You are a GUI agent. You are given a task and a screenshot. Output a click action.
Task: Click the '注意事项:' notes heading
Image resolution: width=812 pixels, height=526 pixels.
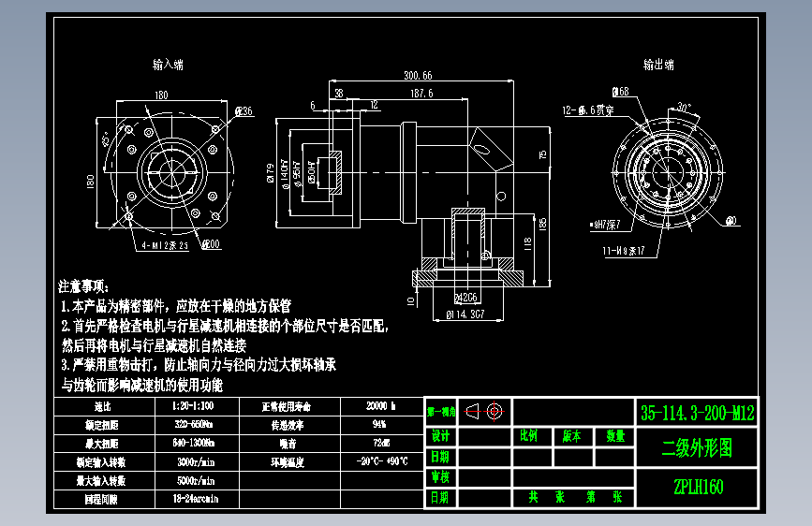(x=83, y=286)
